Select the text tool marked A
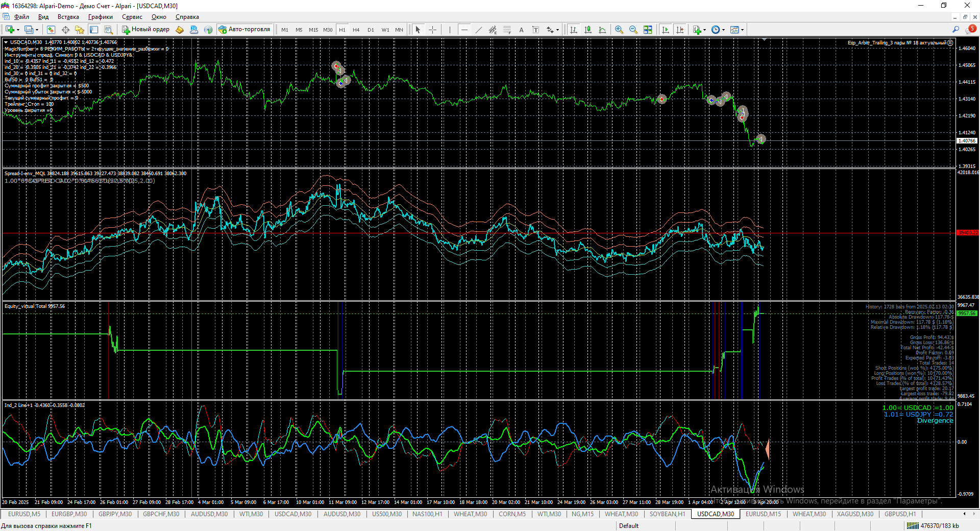 click(x=521, y=30)
